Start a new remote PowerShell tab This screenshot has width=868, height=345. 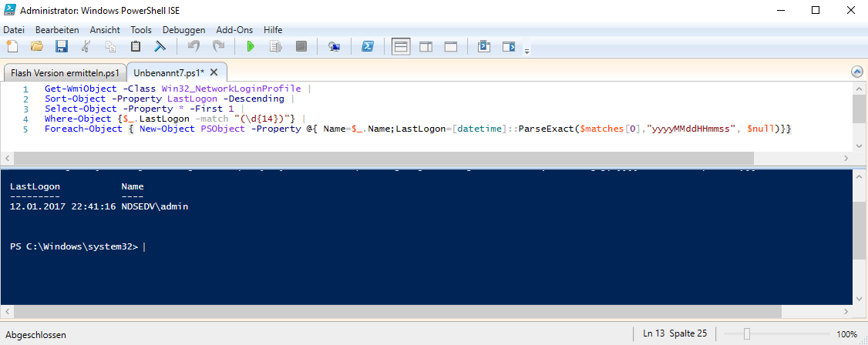[x=334, y=47]
